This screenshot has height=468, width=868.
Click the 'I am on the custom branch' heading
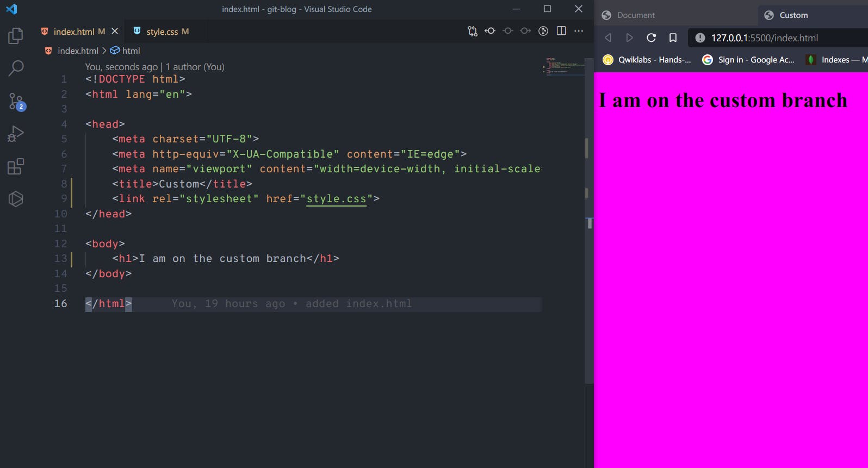pyautogui.click(x=723, y=101)
